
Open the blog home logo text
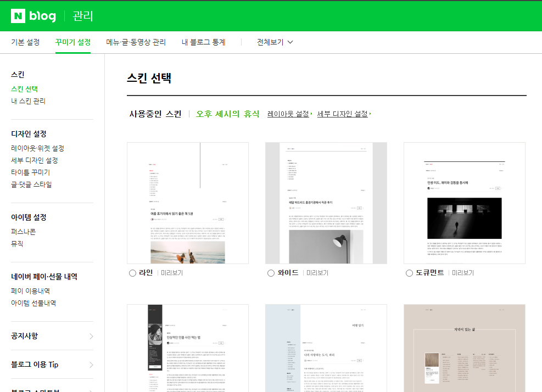pos(42,16)
